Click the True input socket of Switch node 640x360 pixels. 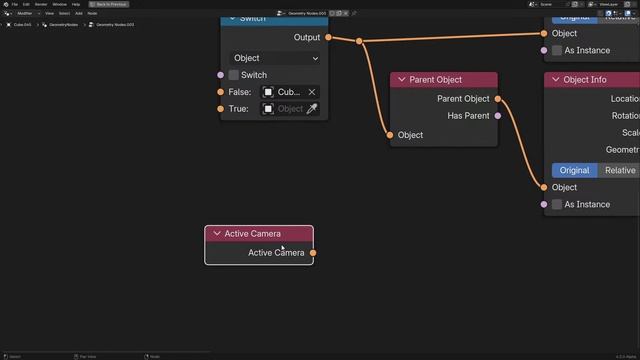(x=220, y=109)
